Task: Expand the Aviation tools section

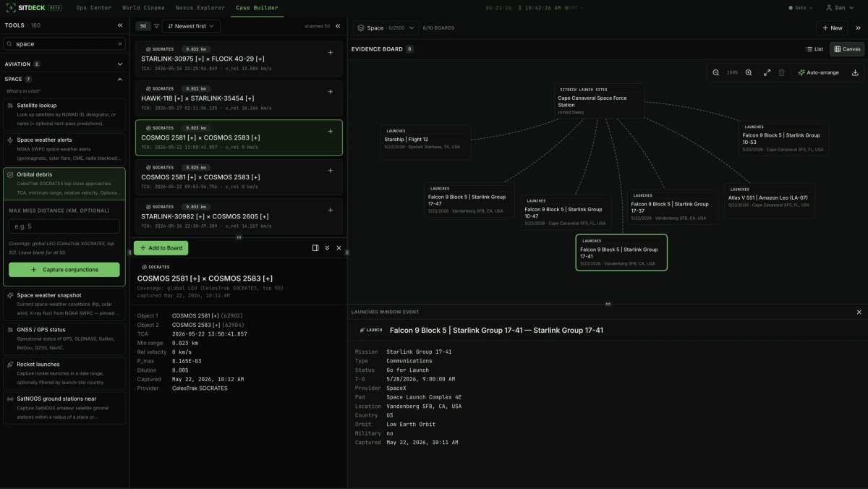Action: pos(64,64)
